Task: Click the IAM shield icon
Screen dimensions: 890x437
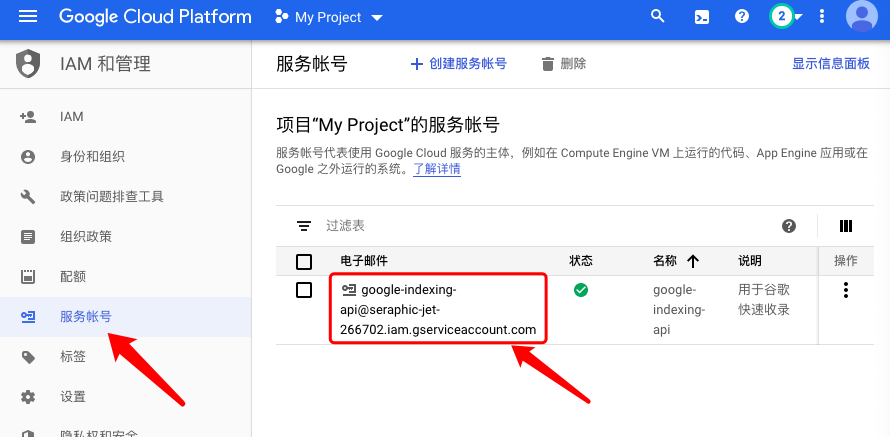Action: [x=28, y=64]
